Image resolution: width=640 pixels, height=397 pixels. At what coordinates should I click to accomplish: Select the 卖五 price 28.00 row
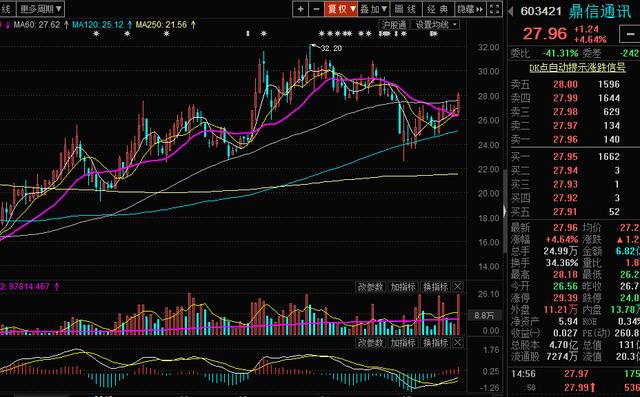pyautogui.click(x=574, y=84)
